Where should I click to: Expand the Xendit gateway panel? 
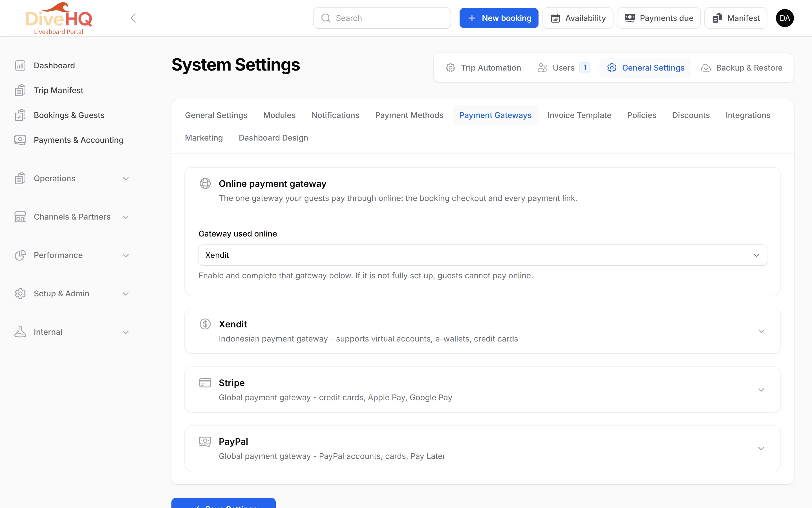pyautogui.click(x=761, y=331)
